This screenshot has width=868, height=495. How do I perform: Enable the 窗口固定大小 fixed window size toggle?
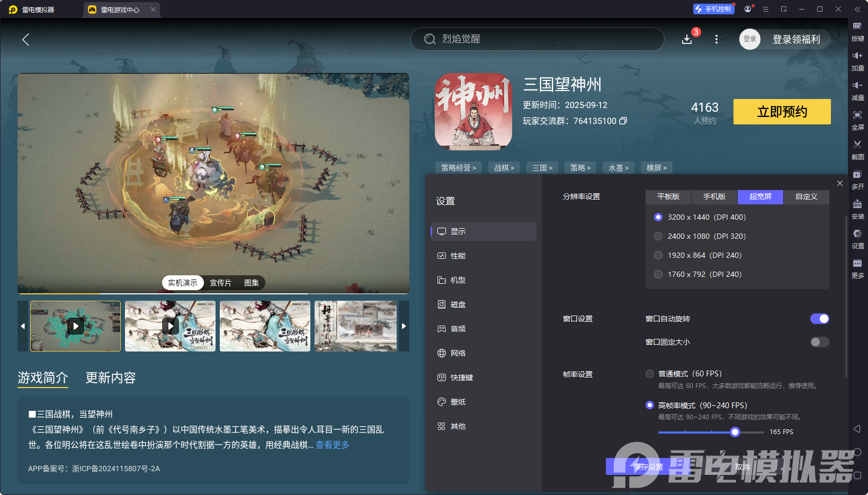click(x=819, y=342)
